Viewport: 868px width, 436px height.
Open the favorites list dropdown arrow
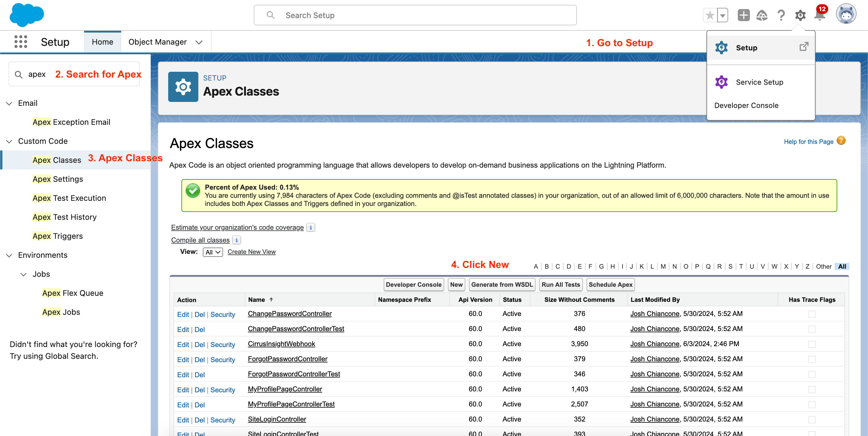(722, 15)
